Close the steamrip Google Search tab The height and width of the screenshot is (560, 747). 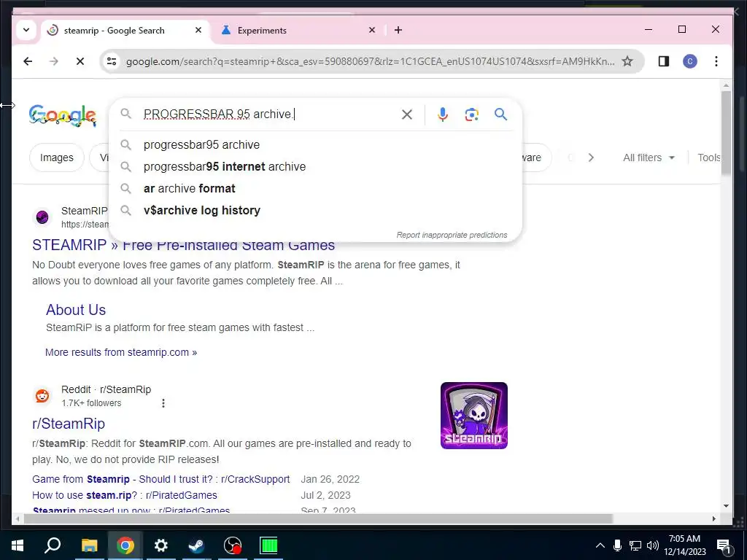tap(198, 30)
